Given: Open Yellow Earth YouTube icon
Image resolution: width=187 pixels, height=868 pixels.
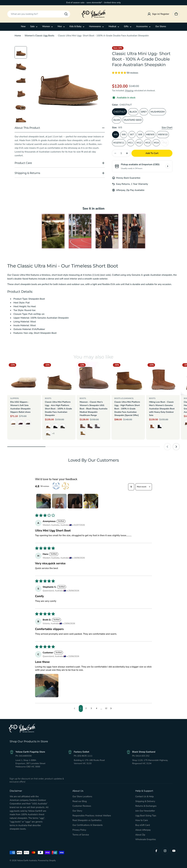Looking at the screenshot, I should (174, 851).
